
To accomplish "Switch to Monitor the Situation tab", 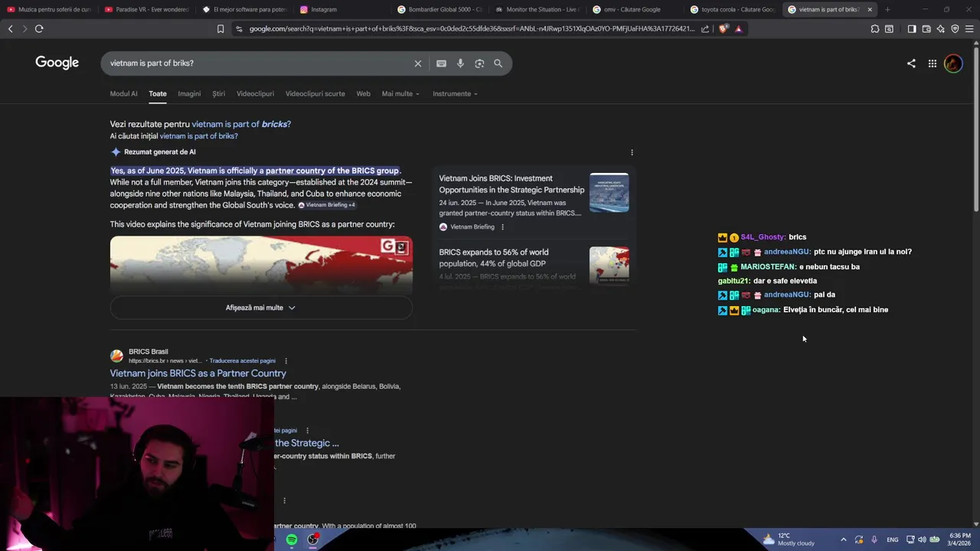I will (x=538, y=9).
